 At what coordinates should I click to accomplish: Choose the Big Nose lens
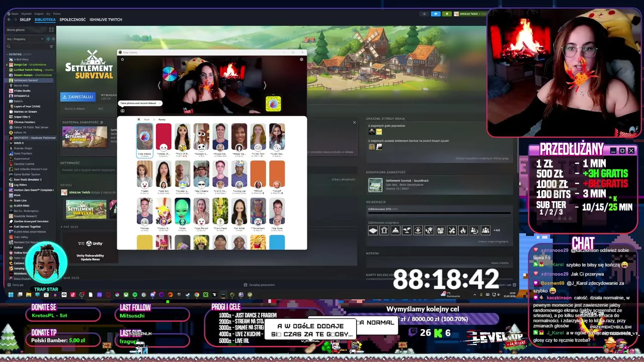point(277,214)
